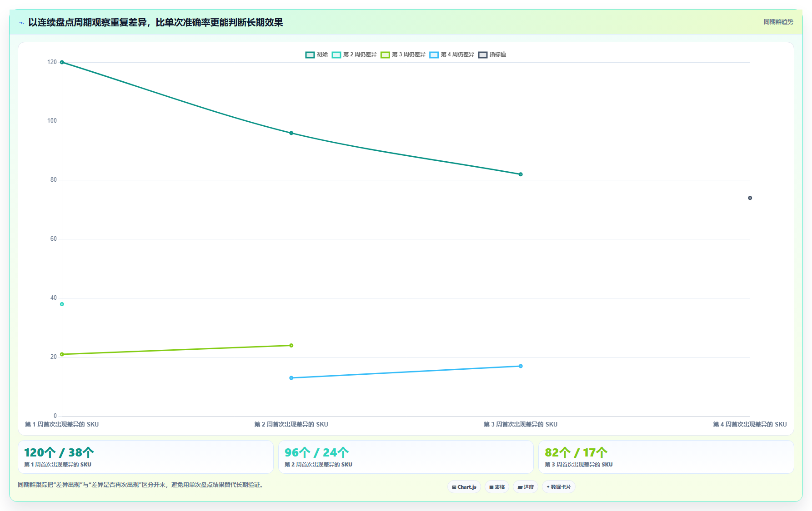Screen dimensions: 812x511
Task: Click x-axis label 第 2 周首次出现差异的 SKU
Action: pyautogui.click(x=291, y=424)
